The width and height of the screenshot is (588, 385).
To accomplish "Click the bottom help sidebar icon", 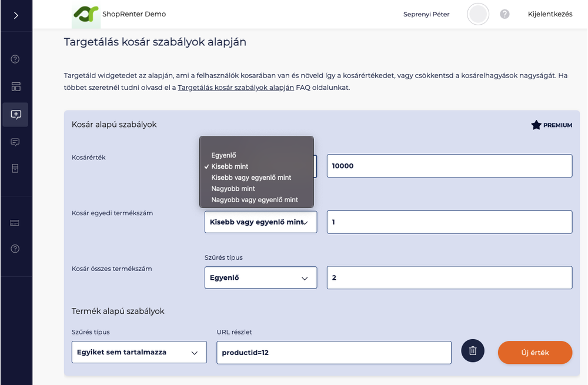I will click(x=15, y=249).
